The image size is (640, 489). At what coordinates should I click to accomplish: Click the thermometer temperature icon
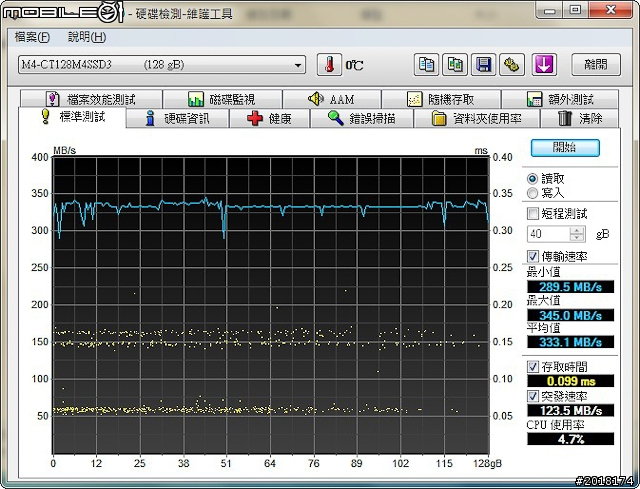click(x=330, y=65)
